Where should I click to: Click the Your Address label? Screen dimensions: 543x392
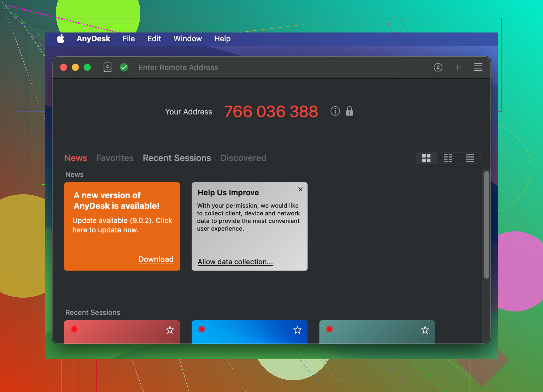(189, 112)
